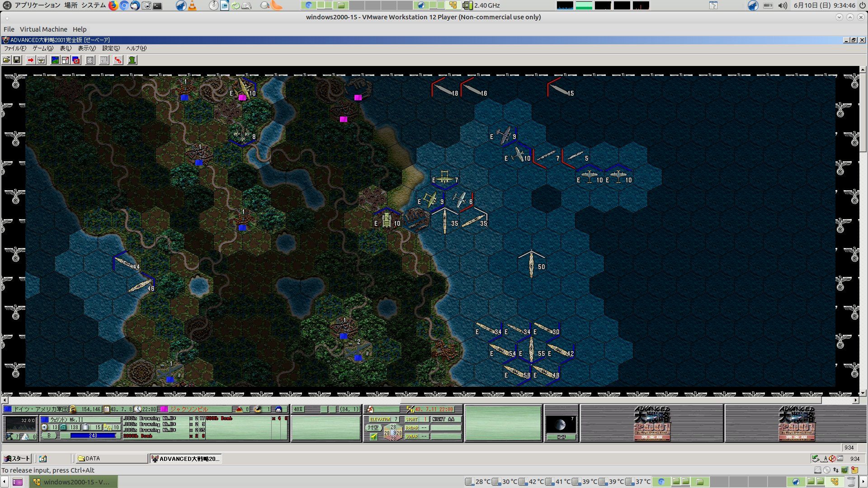
Task: Select the battleship unit with strength 50
Action: [x=531, y=263]
